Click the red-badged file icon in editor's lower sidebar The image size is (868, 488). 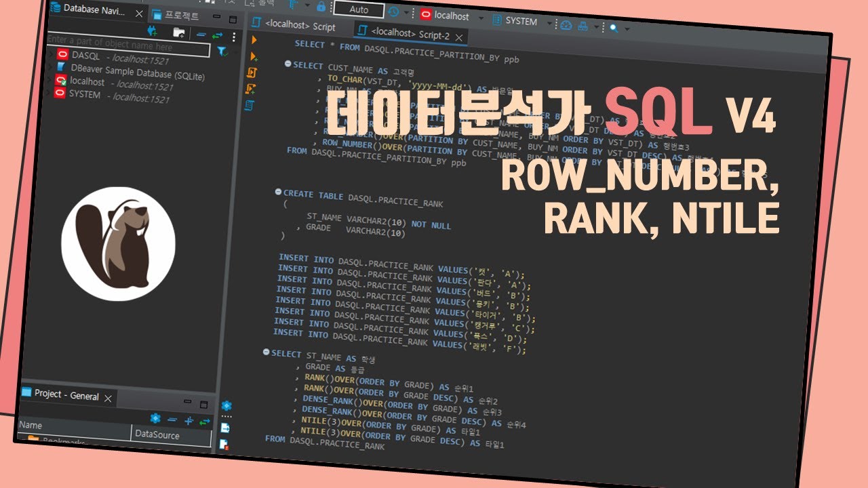[224, 445]
